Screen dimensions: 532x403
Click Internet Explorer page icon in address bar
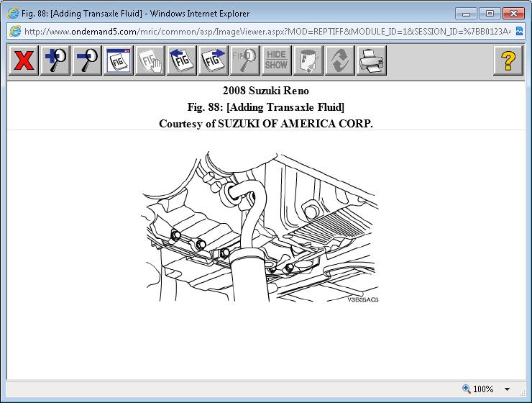(15, 32)
